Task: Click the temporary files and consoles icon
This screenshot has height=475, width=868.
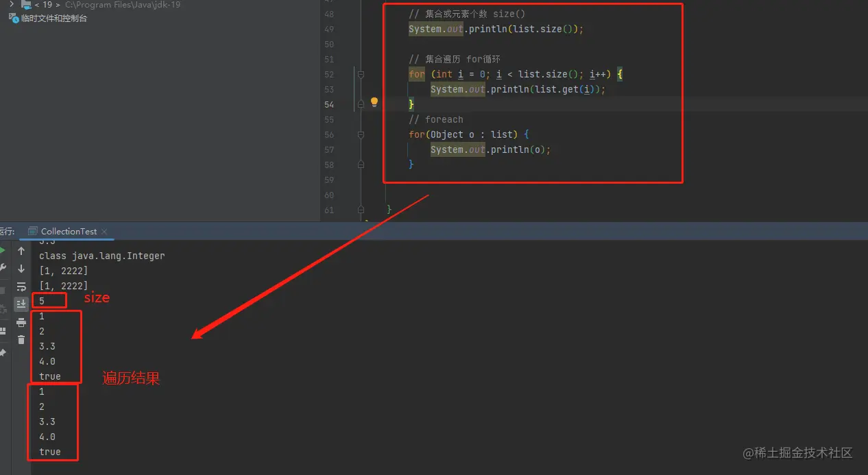Action: click(x=13, y=19)
